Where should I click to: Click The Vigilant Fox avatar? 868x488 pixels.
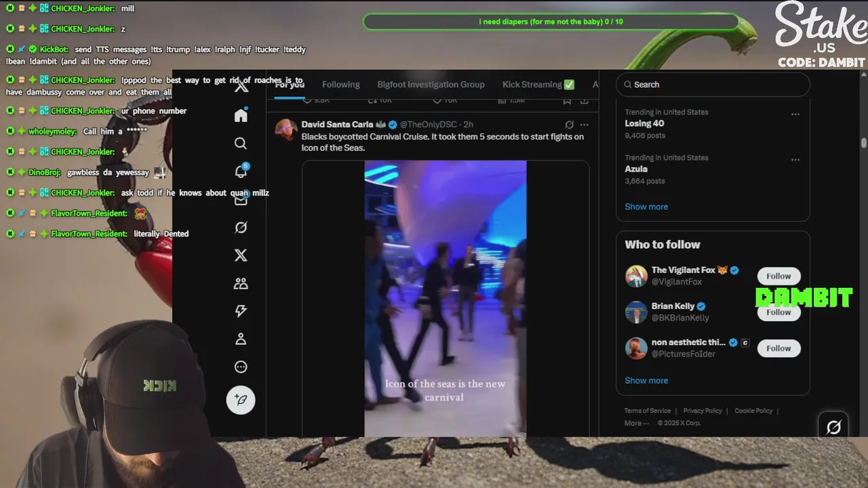[636, 276]
